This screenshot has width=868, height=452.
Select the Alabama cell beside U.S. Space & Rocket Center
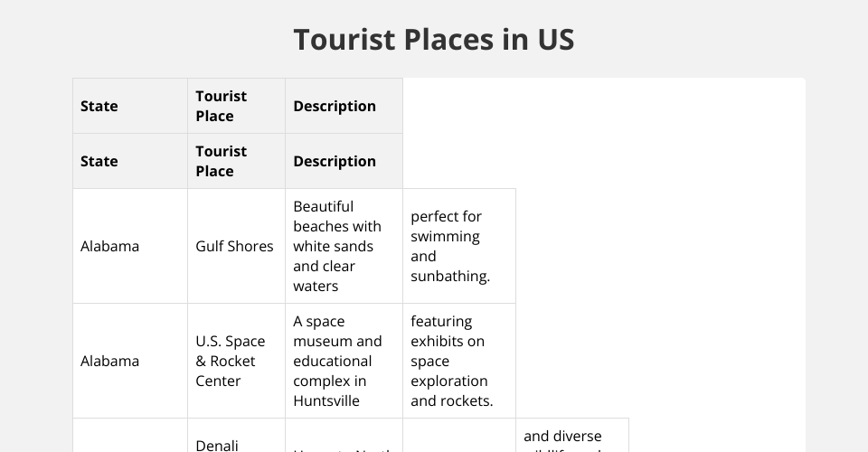[x=110, y=361]
